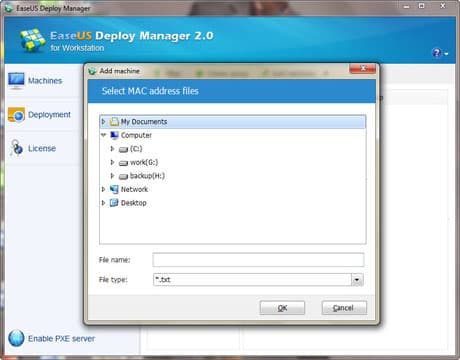This screenshot has width=460, height=360.
Task: Click the Desktop icon in tree
Action: click(x=114, y=203)
